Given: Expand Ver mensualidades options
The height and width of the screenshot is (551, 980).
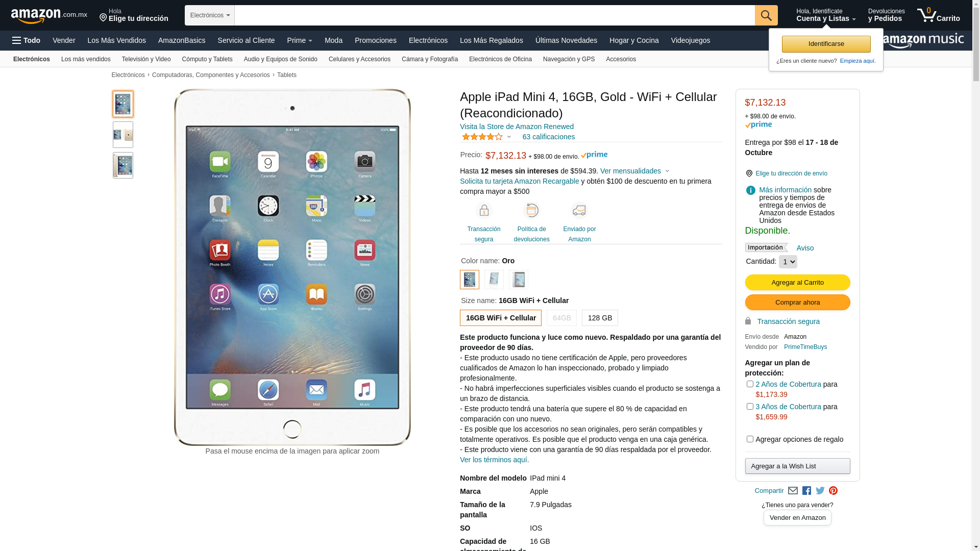Looking at the screenshot, I should tap(635, 171).
